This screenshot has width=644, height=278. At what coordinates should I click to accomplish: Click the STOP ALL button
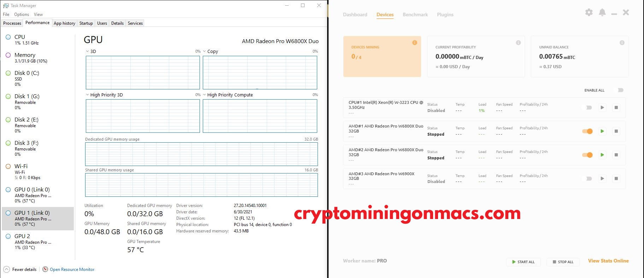[563, 262]
